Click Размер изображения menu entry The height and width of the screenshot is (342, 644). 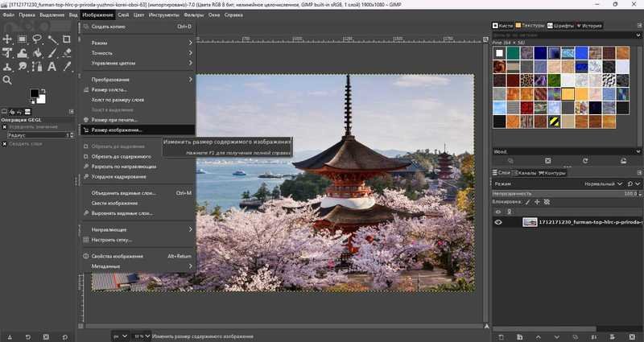[x=117, y=130]
